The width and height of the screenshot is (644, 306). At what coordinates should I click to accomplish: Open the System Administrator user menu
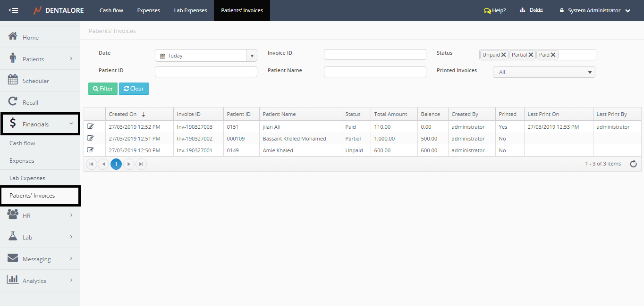click(x=595, y=10)
